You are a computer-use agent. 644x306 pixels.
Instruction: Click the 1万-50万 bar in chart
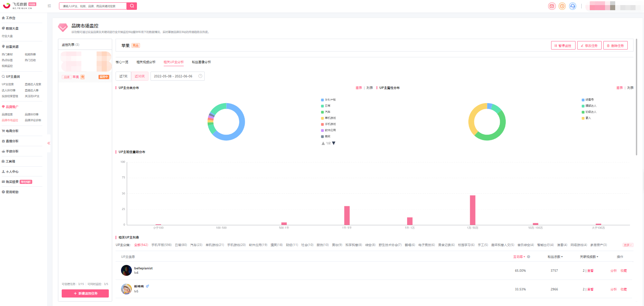pyautogui.click(x=472, y=210)
